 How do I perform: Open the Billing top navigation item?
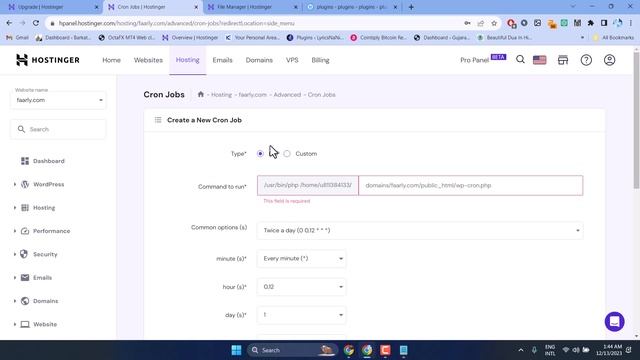pos(320,60)
